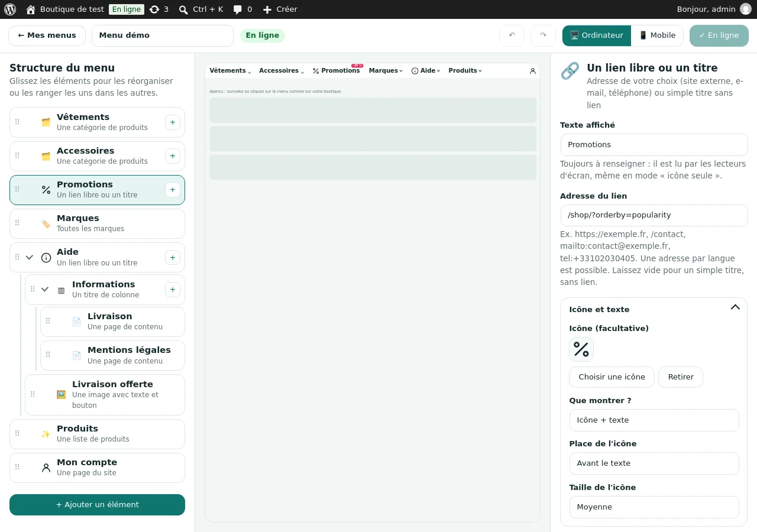This screenshot has height=532, width=757.
Task: Open the 'Que montrer ?' dropdown
Action: tap(654, 420)
